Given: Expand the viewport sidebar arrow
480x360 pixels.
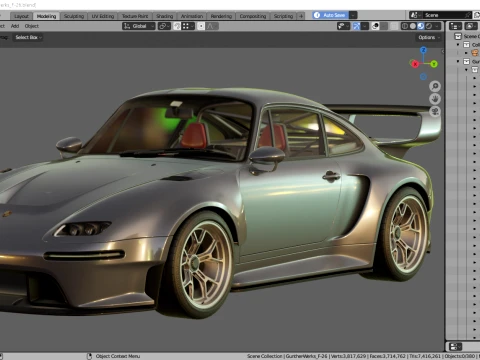Looking at the screenshot, I should 443,51.
